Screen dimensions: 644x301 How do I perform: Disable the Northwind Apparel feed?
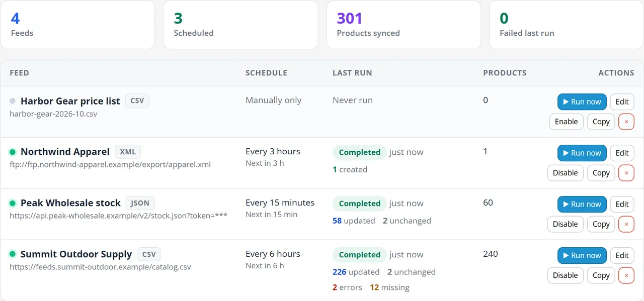click(566, 173)
